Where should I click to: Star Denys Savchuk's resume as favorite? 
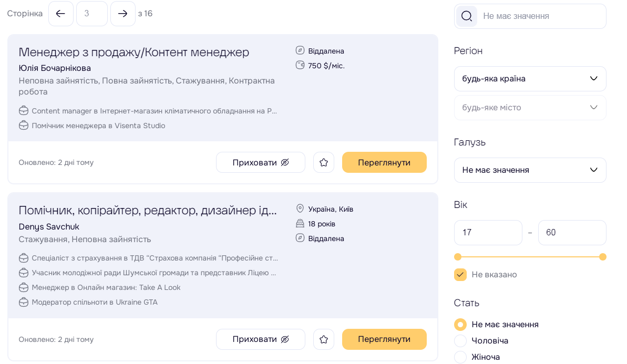324,339
